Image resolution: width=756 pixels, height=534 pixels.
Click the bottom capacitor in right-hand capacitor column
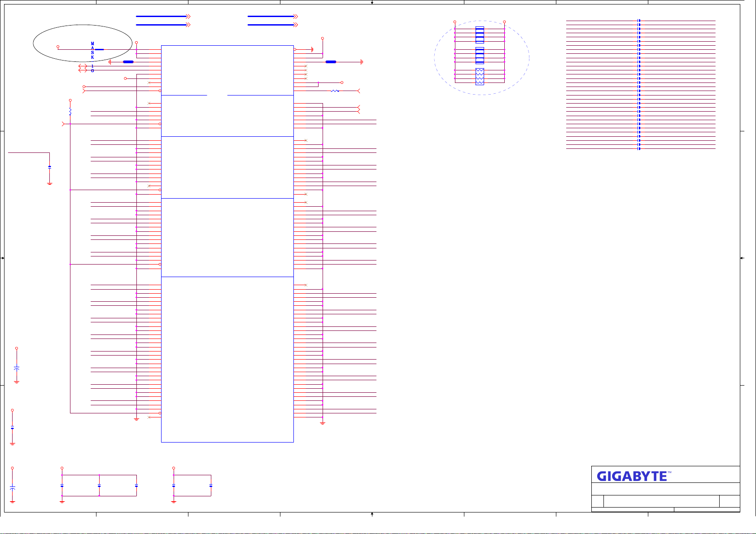(x=639, y=148)
